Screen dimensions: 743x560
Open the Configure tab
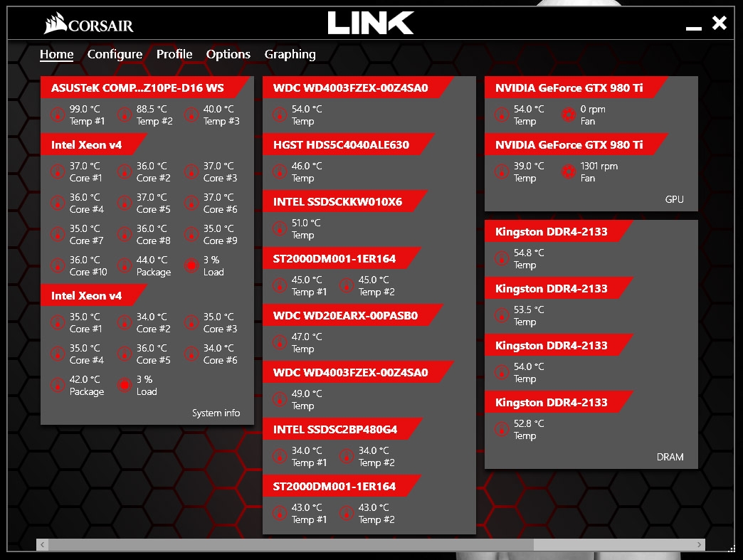point(115,55)
